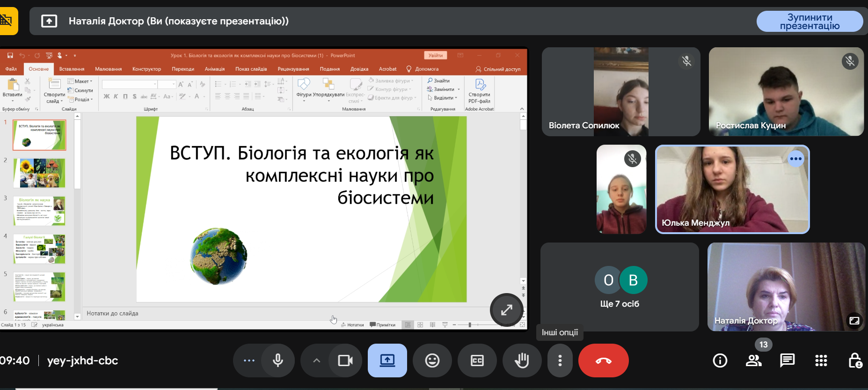
Task: Open the emoji reactions in the call bar
Action: pos(432,361)
